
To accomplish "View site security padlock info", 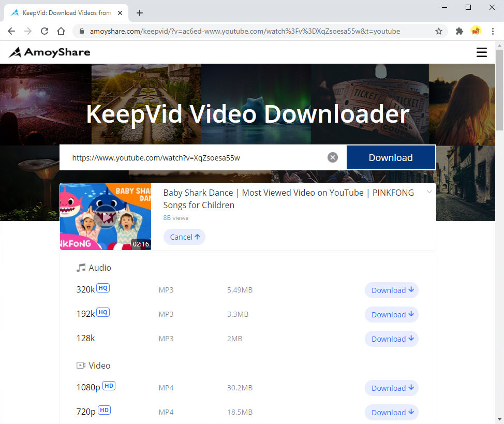I will [82, 31].
